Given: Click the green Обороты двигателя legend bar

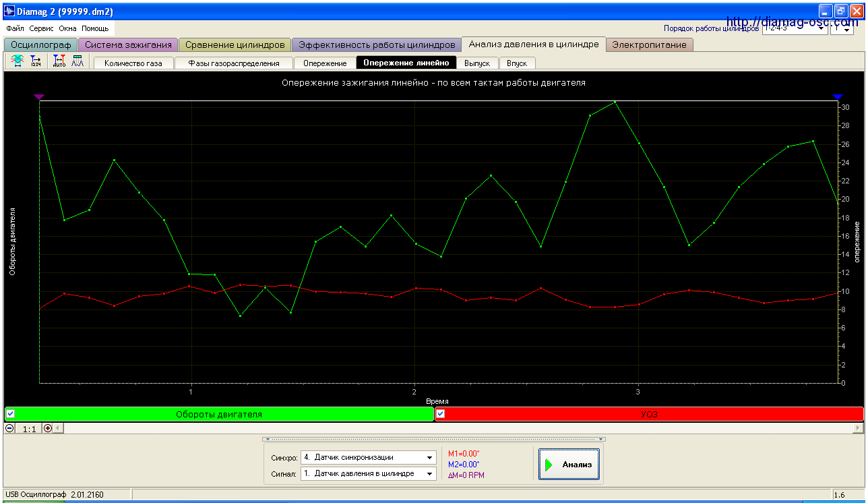Looking at the screenshot, I should 219,414.
